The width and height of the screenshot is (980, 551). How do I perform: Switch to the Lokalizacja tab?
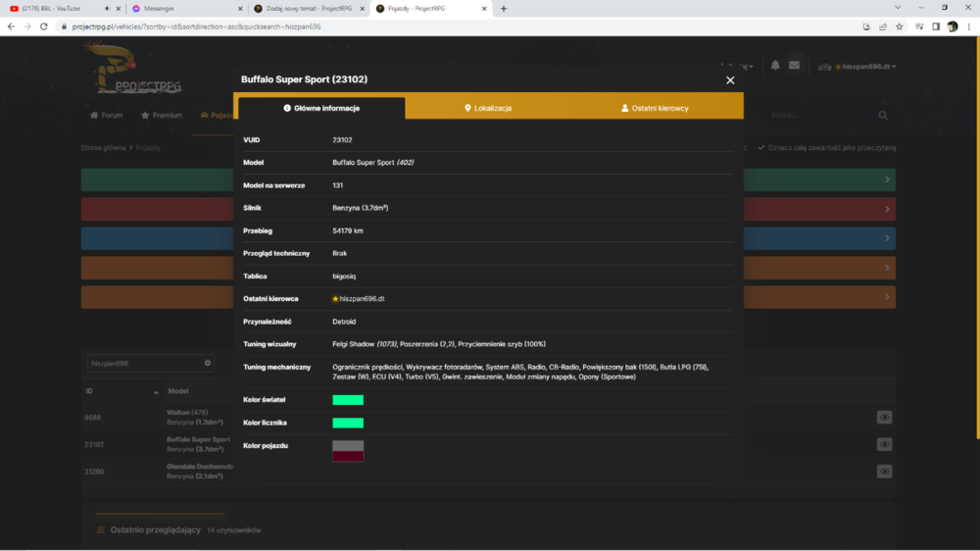[488, 108]
